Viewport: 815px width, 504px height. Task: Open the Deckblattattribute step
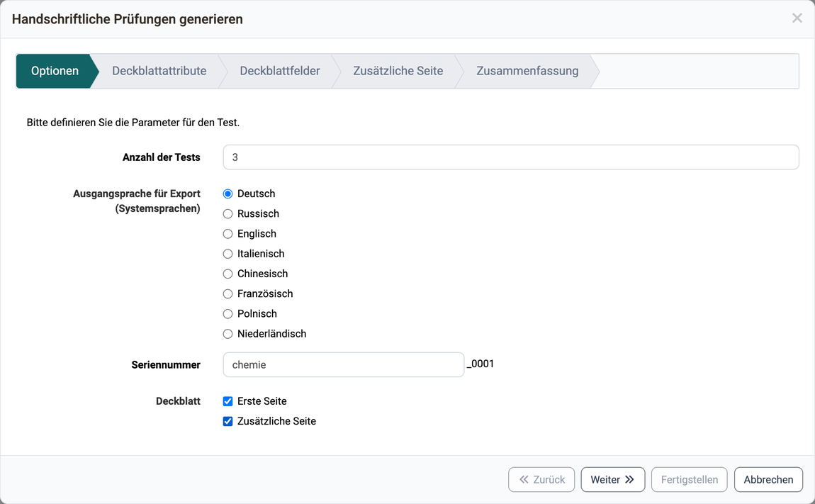(159, 71)
